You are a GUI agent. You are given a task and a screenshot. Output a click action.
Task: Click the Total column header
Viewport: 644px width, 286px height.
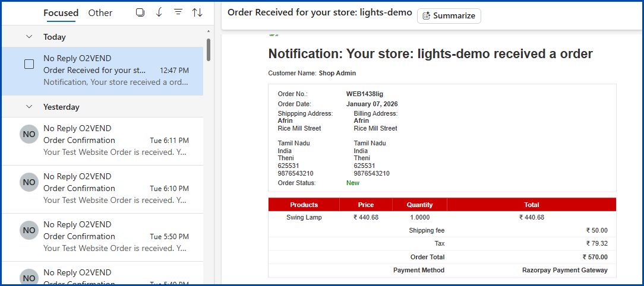click(532, 204)
